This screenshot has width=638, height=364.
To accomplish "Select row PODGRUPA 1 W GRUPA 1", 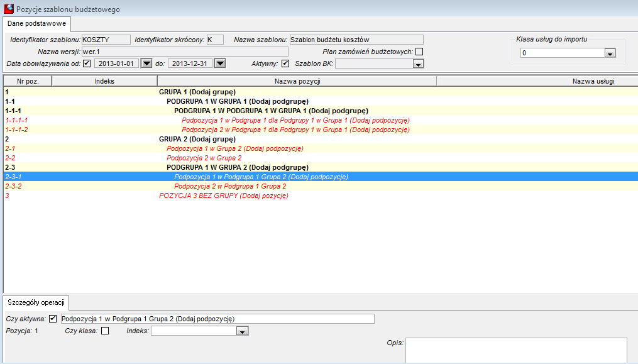I will [x=321, y=101].
